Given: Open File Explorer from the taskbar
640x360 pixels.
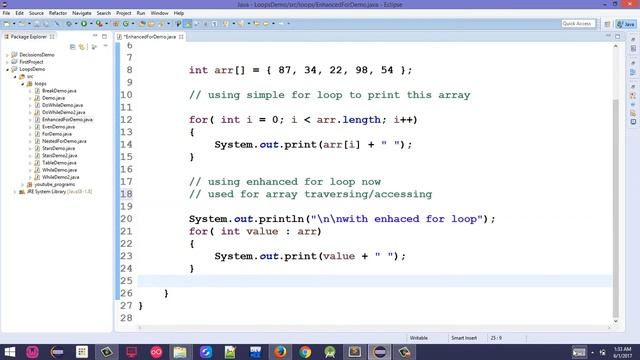Looking at the screenshot, I should 180,352.
